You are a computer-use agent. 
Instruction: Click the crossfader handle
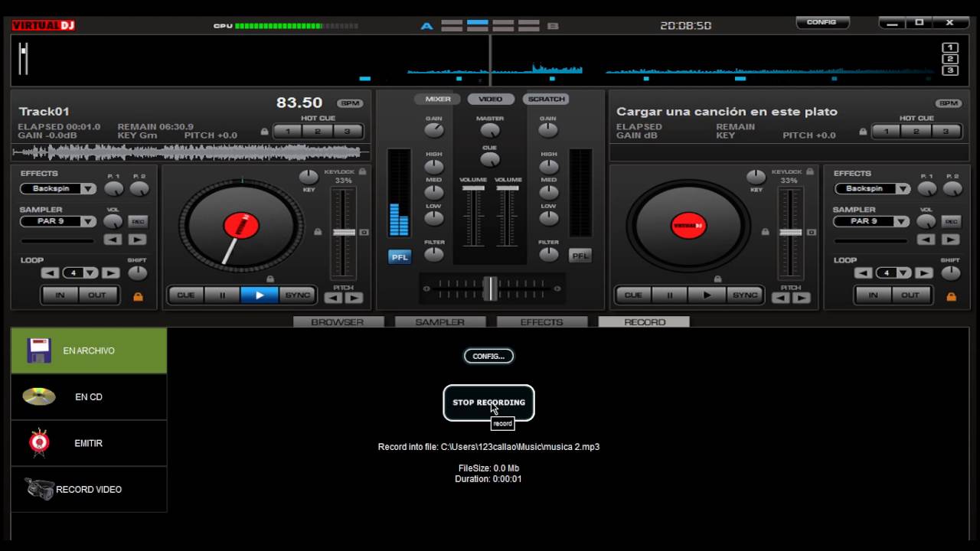(x=490, y=289)
